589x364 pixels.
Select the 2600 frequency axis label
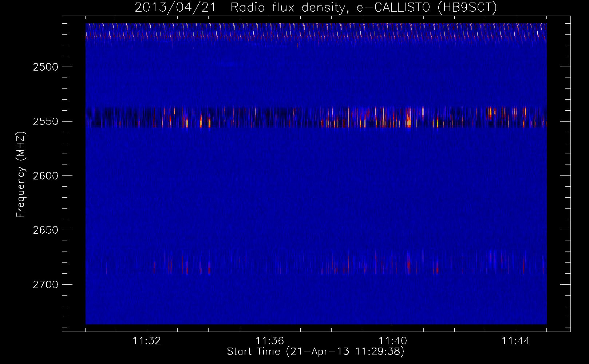pyautogui.click(x=46, y=176)
